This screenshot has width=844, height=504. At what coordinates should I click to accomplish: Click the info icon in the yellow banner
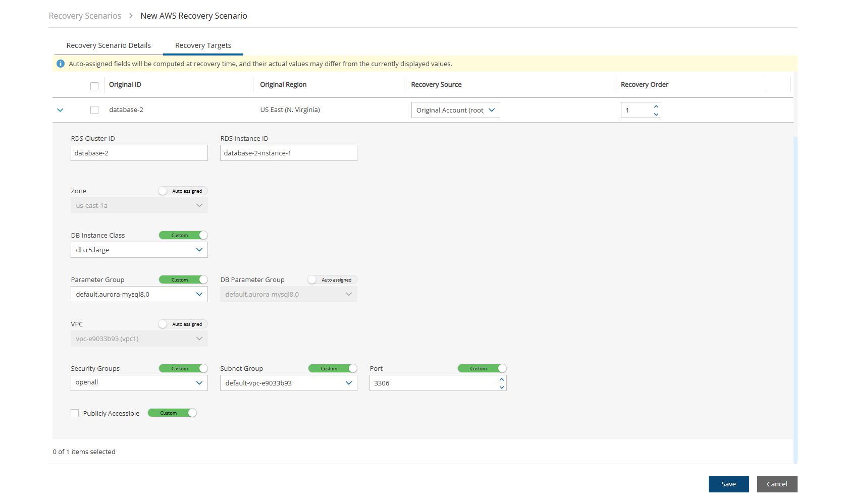click(x=61, y=64)
